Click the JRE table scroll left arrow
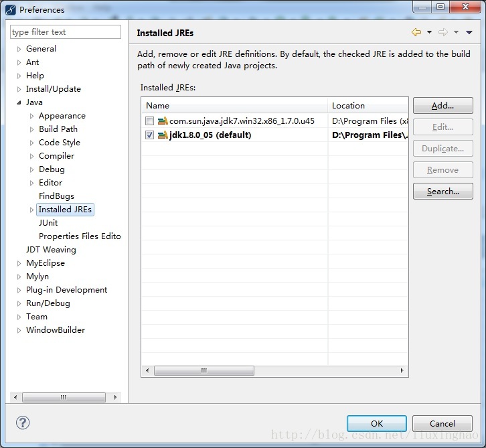Image resolution: width=486 pixels, height=448 pixels. pyautogui.click(x=147, y=370)
